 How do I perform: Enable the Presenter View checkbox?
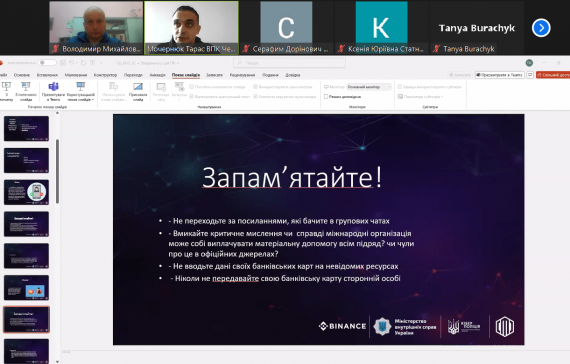click(x=326, y=97)
